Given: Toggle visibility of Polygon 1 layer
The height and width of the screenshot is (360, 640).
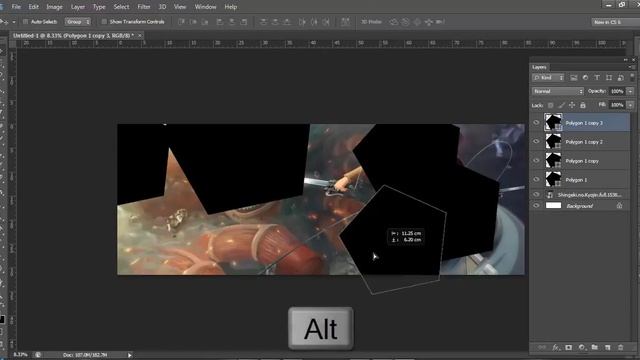Looking at the screenshot, I should pyautogui.click(x=536, y=180).
